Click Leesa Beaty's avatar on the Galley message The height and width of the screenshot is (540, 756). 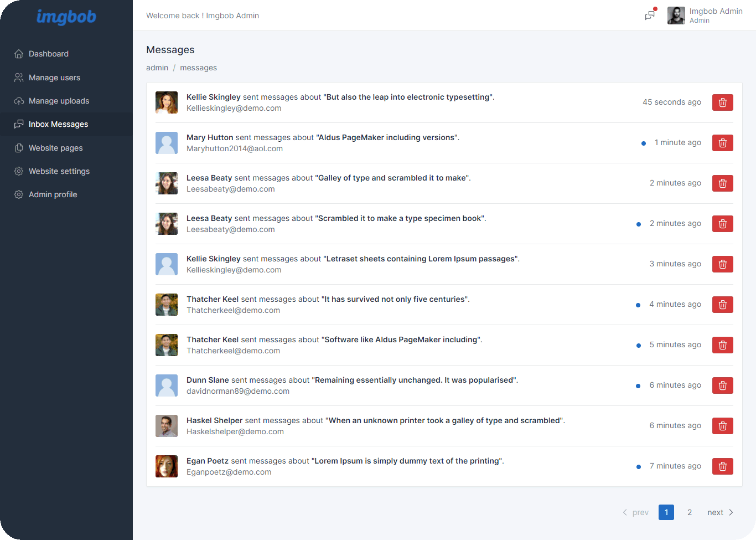[167, 183]
